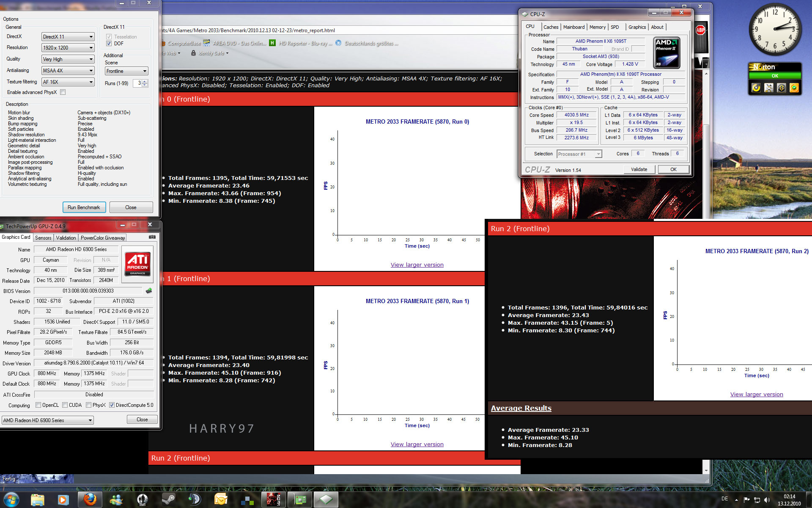Click the Norton gadget orange checkmark icon
This screenshot has height=508, width=812.
pyautogui.click(x=794, y=88)
